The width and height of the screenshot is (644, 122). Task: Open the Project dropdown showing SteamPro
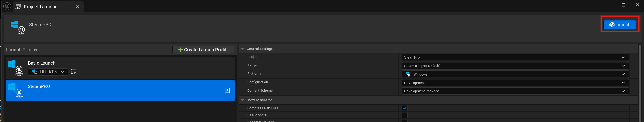tap(515, 57)
